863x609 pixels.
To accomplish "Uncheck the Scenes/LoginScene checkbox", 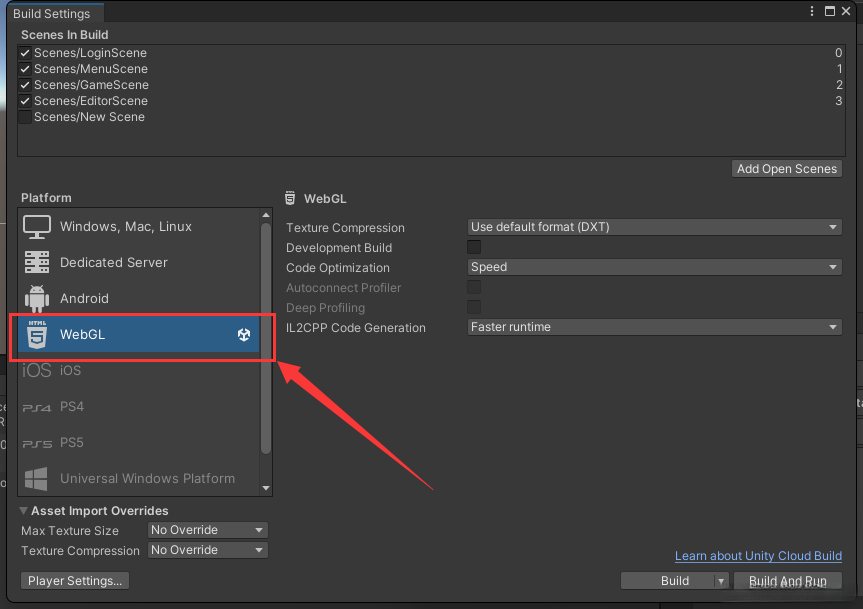I will coord(25,53).
